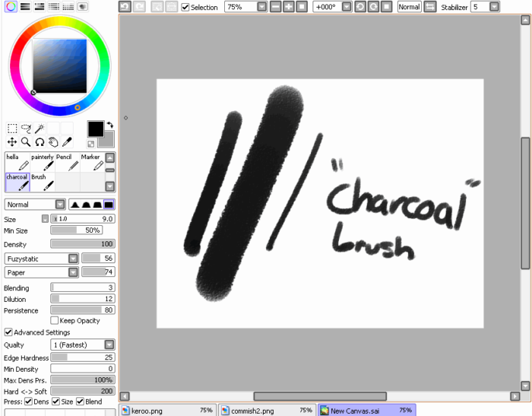Viewport: 532px width, 416px height.
Task: Uncheck Advanced Settings
Action: tap(8, 332)
